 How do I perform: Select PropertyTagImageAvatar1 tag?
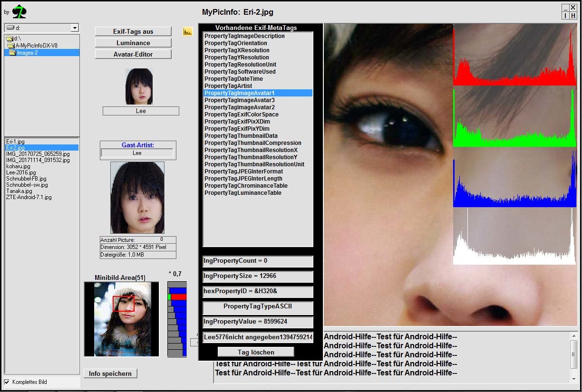tap(258, 93)
